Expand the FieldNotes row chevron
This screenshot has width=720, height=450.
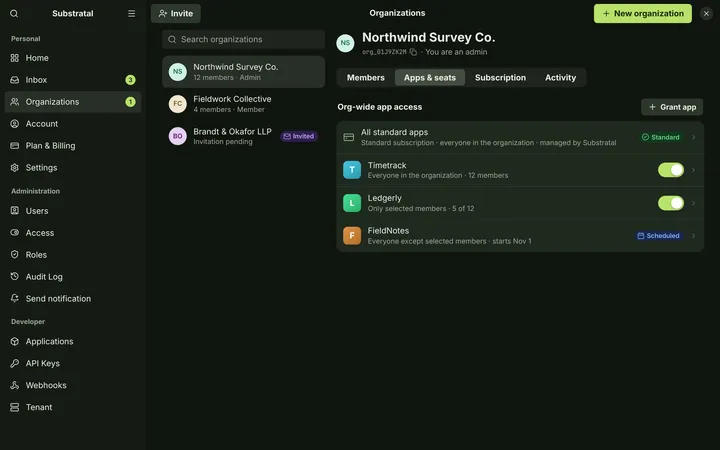click(693, 236)
